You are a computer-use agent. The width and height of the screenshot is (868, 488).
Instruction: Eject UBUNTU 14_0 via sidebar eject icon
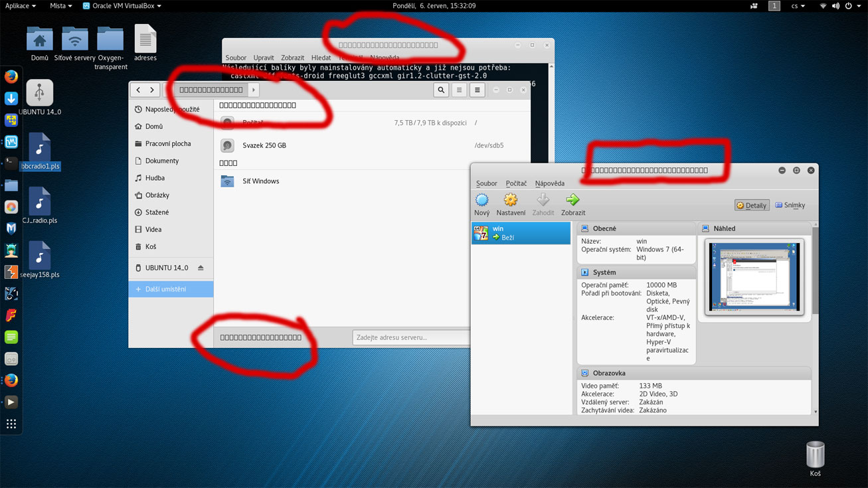pyautogui.click(x=201, y=268)
